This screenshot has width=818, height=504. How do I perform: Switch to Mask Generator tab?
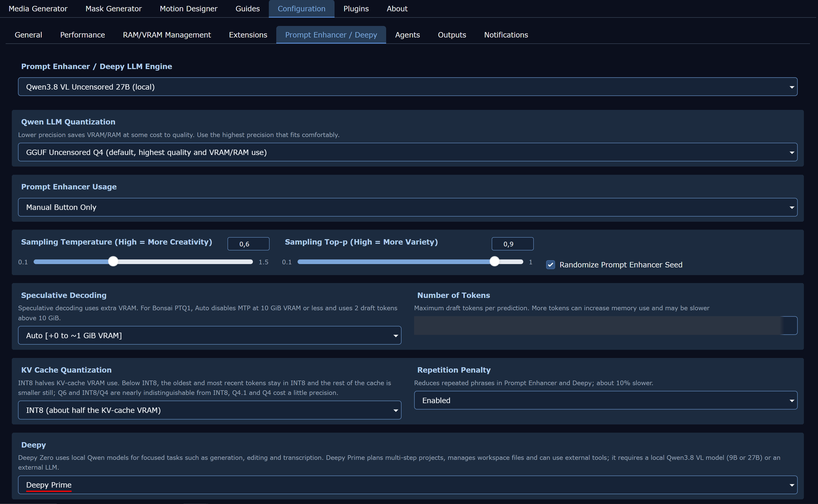click(x=113, y=9)
